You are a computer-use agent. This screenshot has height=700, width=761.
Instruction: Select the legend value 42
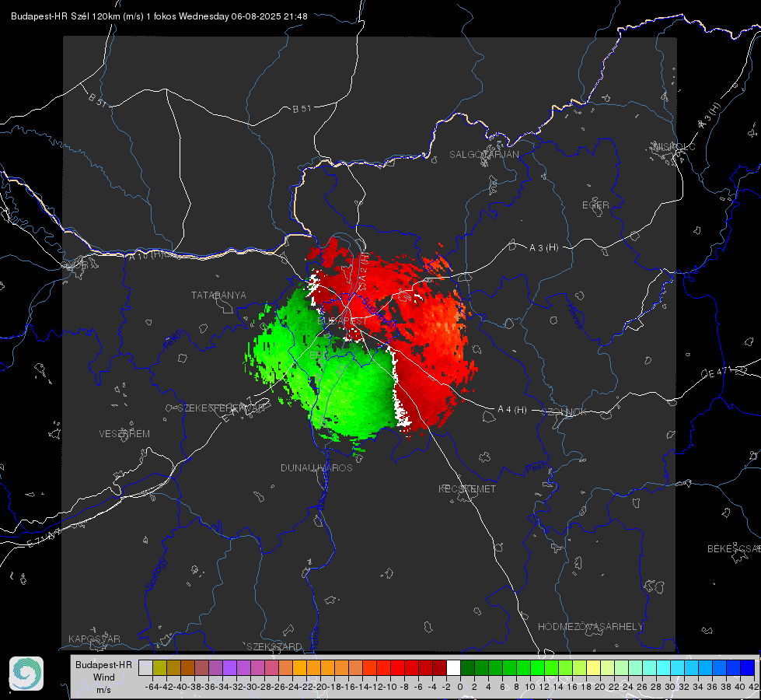754,687
